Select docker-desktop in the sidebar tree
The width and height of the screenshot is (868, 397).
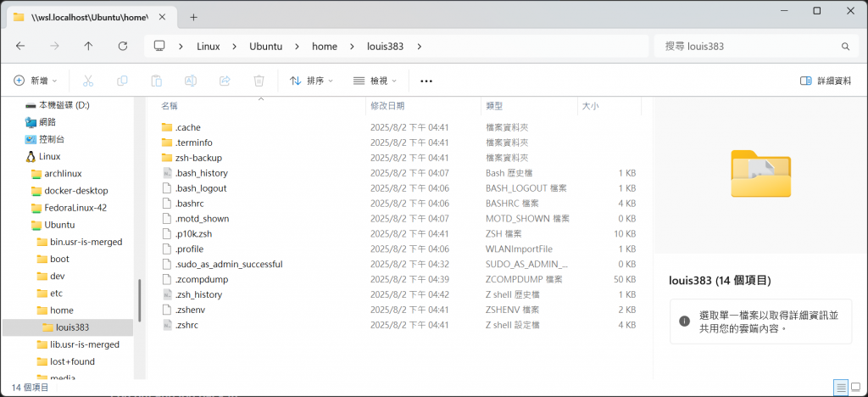[76, 191]
